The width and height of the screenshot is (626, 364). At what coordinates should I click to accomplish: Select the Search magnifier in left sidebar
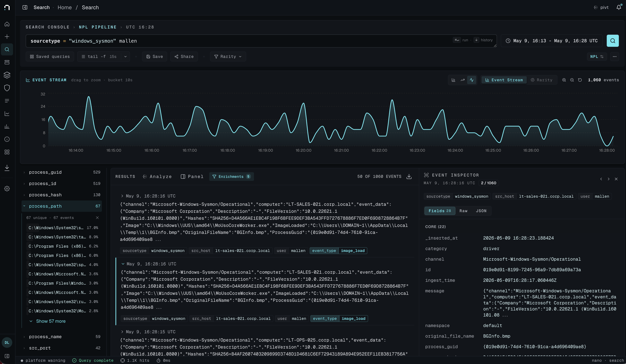click(7, 49)
